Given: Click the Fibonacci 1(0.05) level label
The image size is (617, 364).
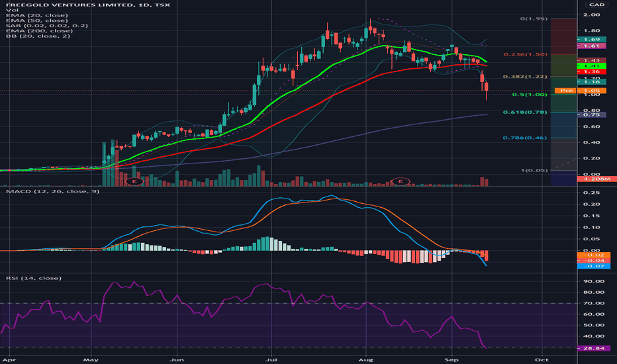Looking at the screenshot, I should [x=534, y=170].
